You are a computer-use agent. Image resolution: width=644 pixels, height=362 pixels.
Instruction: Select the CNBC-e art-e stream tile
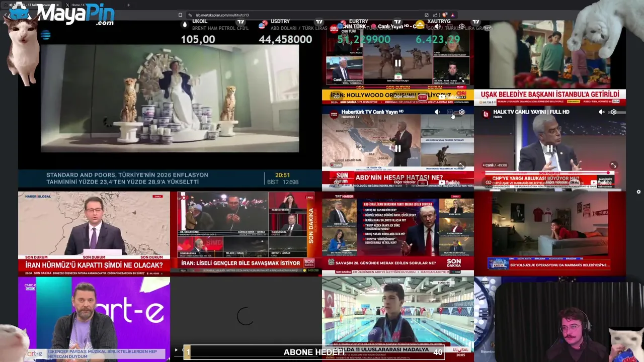94,319
